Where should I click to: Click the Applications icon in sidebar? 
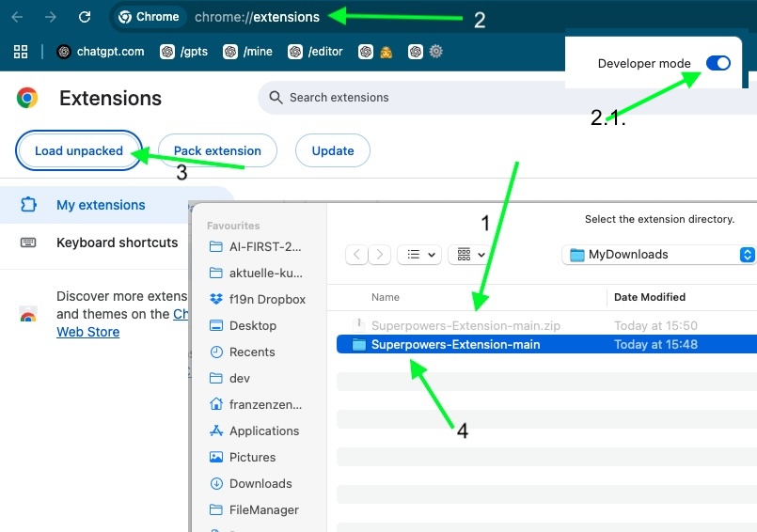pos(216,430)
